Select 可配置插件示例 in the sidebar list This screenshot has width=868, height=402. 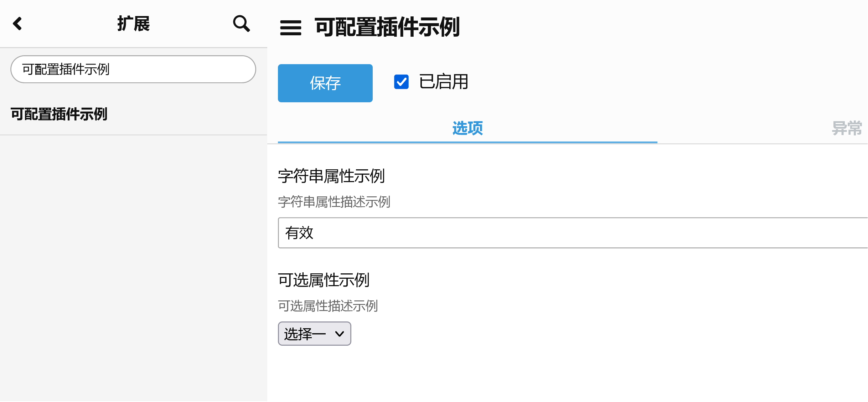click(59, 114)
